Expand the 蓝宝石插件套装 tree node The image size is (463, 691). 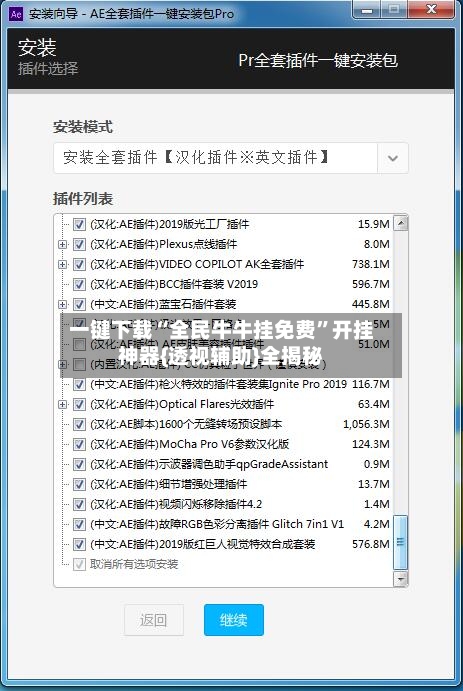(x=63, y=304)
